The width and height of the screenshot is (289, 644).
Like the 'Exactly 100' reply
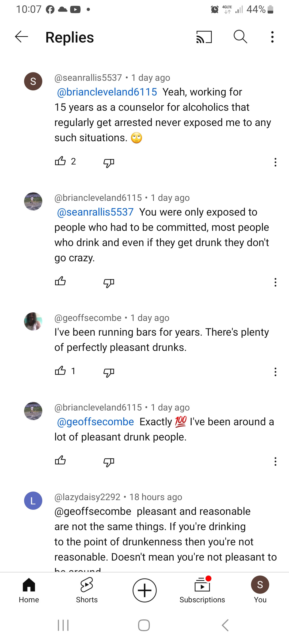(x=60, y=460)
